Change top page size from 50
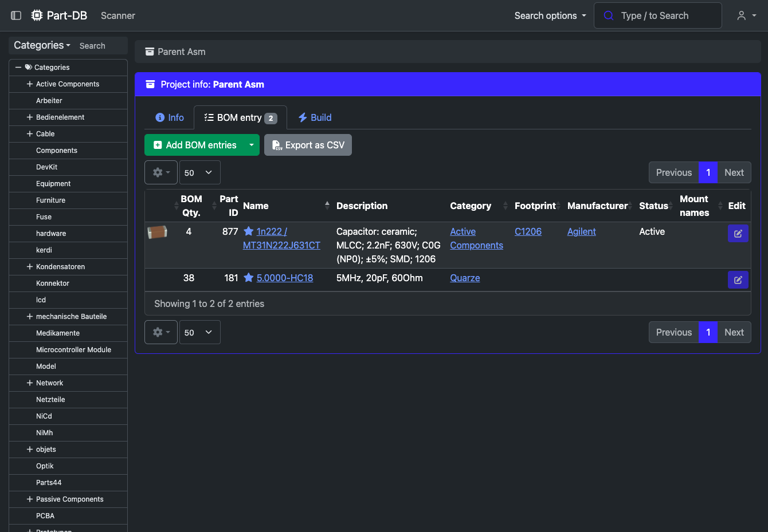768x532 pixels. (200, 172)
